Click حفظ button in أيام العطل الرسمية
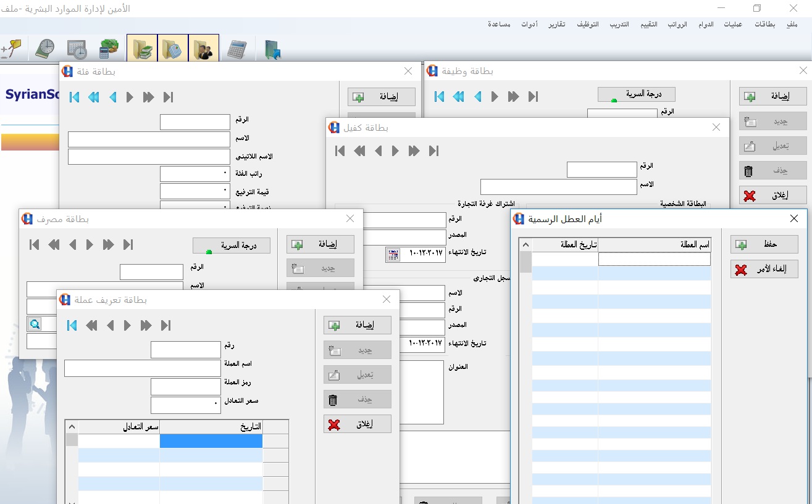812x504 pixels. (764, 244)
